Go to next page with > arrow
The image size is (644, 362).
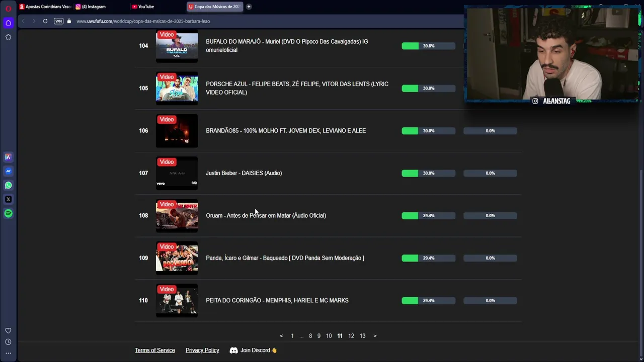click(375, 336)
